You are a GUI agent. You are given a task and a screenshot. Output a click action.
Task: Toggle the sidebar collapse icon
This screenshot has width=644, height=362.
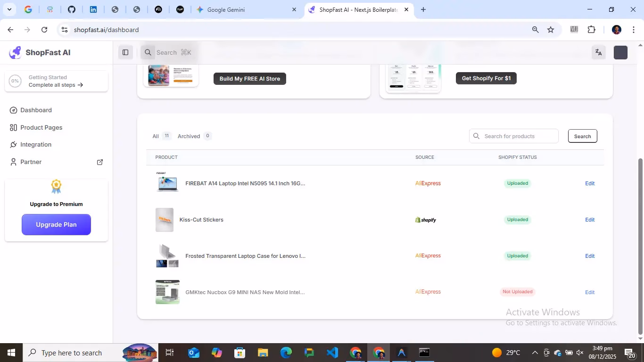[x=125, y=52]
